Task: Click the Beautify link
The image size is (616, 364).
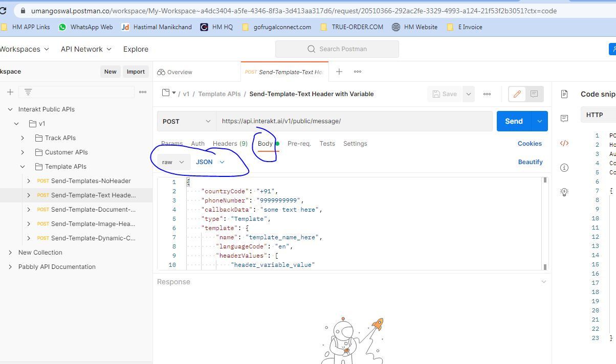Action: point(530,162)
